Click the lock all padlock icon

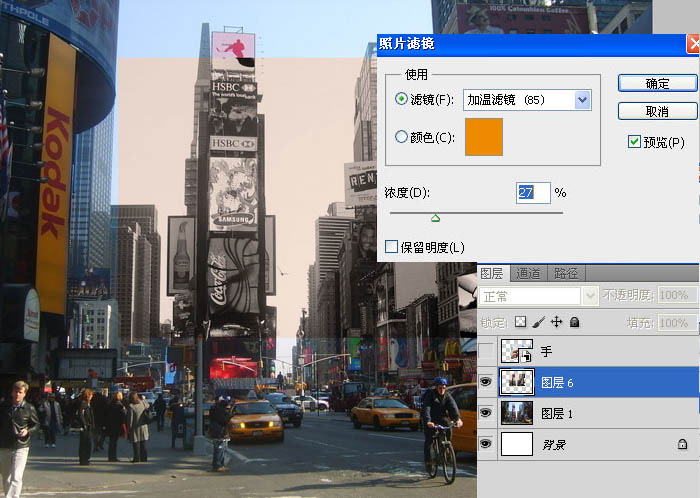tap(574, 323)
